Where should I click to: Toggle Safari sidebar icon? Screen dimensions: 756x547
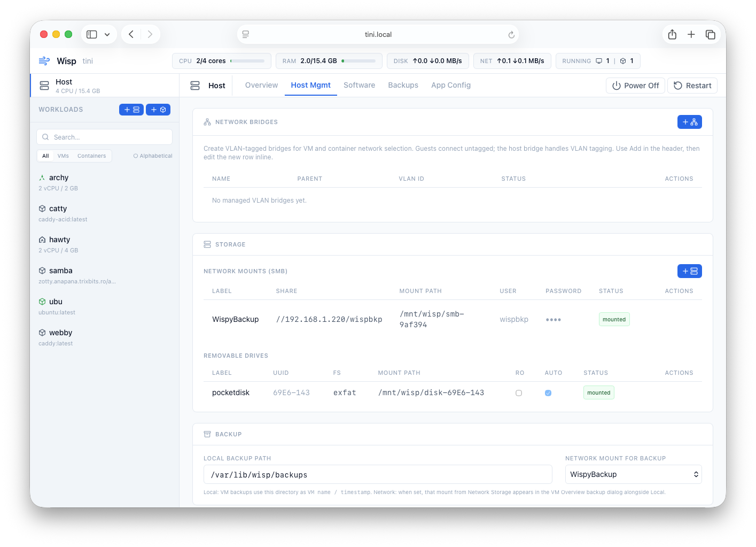coord(92,34)
